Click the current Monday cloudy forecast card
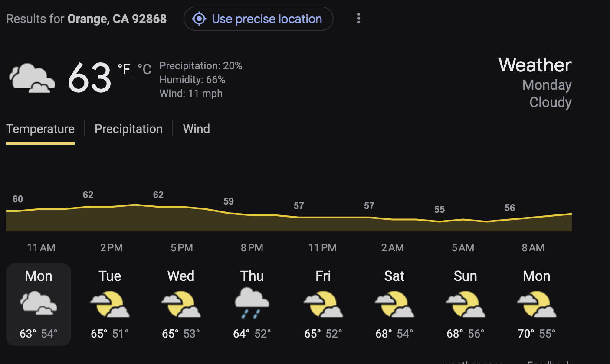This screenshot has width=610, height=364. tap(39, 305)
